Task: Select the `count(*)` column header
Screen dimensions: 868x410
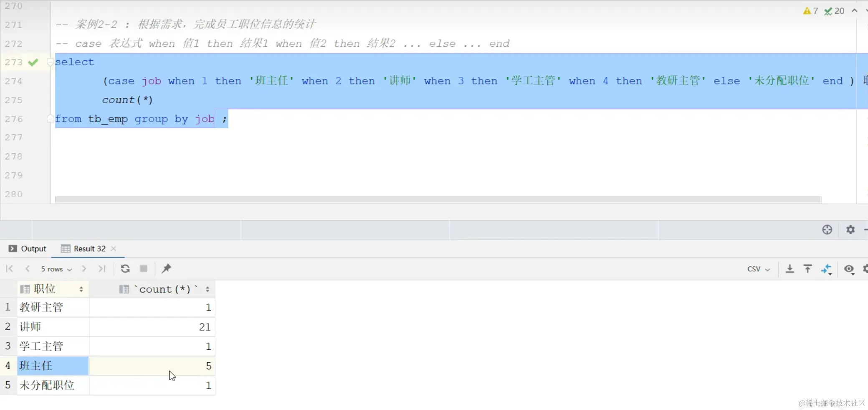Action: pyautogui.click(x=152, y=289)
